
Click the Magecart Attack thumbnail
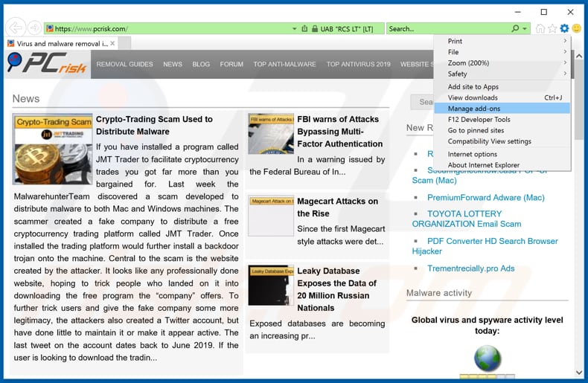coord(271,216)
